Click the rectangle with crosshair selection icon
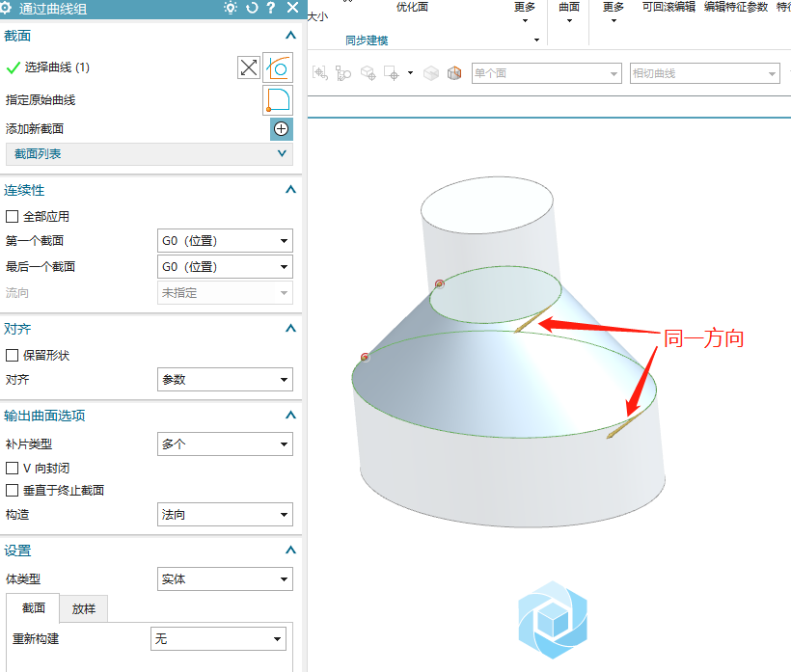Image resolution: width=791 pixels, height=672 pixels. click(392, 73)
